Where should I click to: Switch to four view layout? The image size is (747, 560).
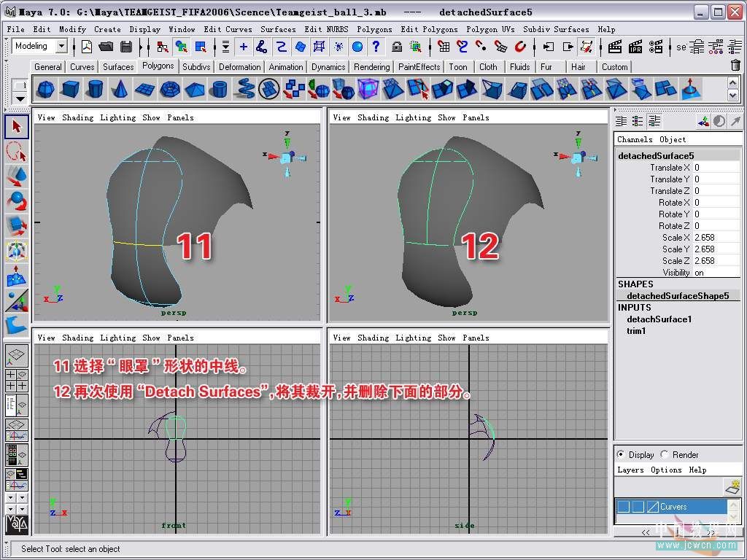[x=17, y=380]
